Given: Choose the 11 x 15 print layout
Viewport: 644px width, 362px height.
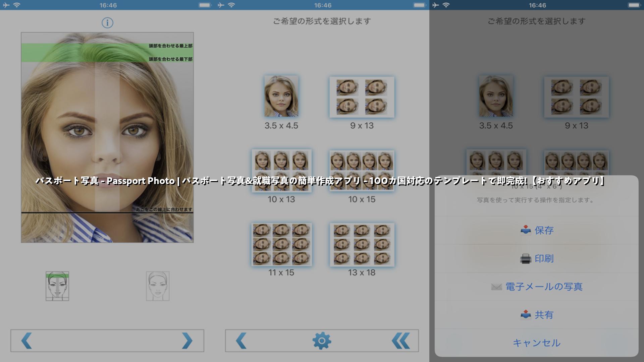Looking at the screenshot, I should coord(282,244).
